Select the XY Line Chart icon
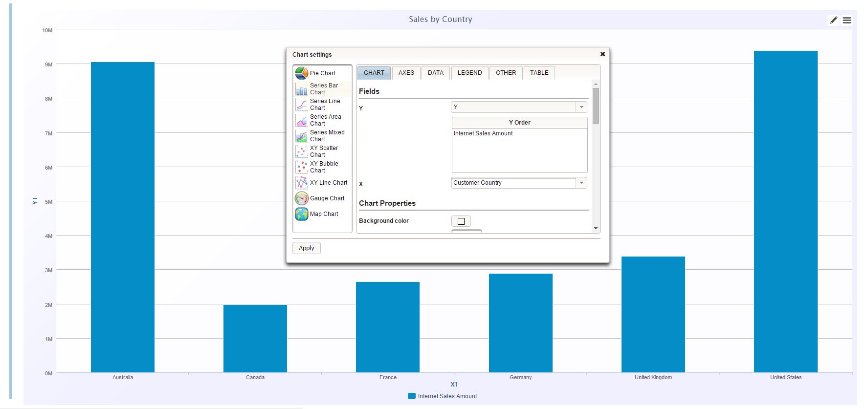 [x=302, y=183]
